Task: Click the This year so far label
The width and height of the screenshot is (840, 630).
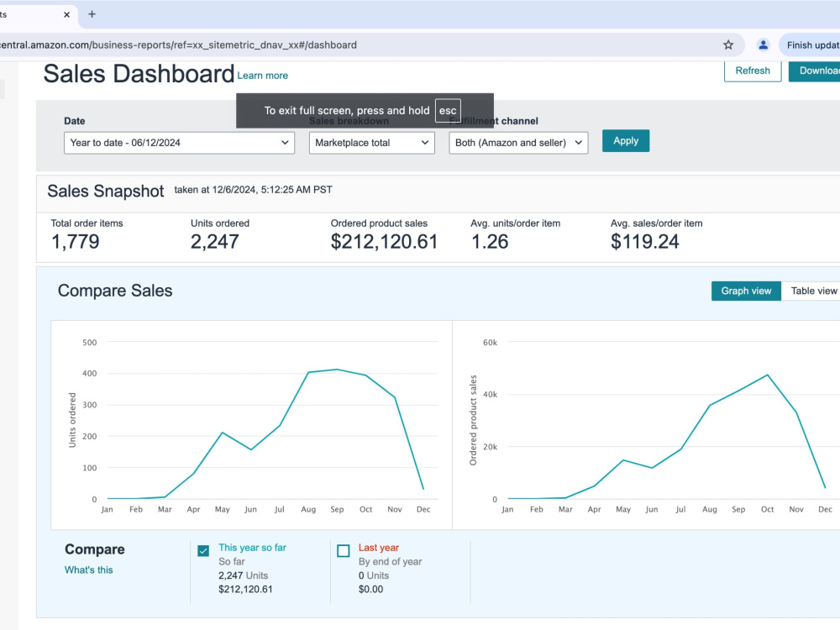Action: [x=252, y=548]
